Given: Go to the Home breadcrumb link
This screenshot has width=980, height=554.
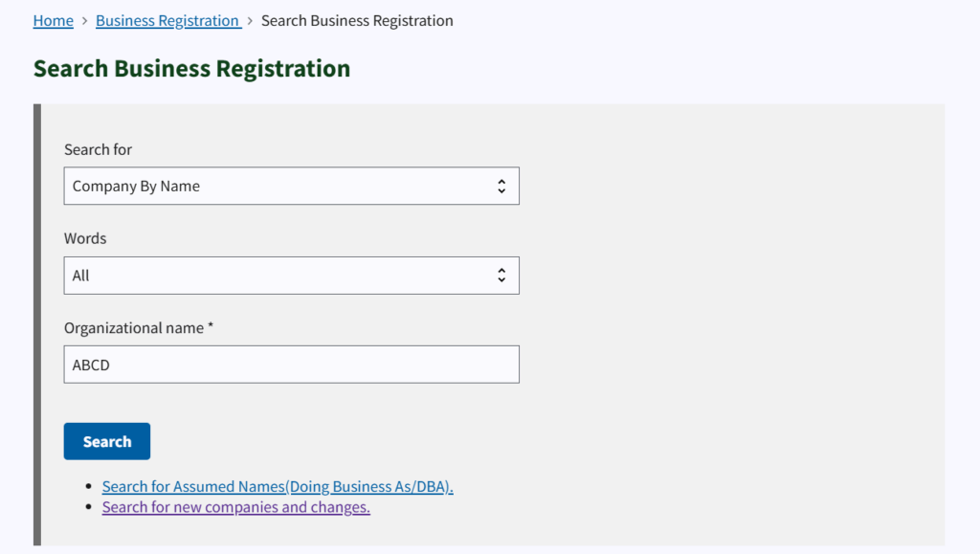Looking at the screenshot, I should click(x=53, y=21).
